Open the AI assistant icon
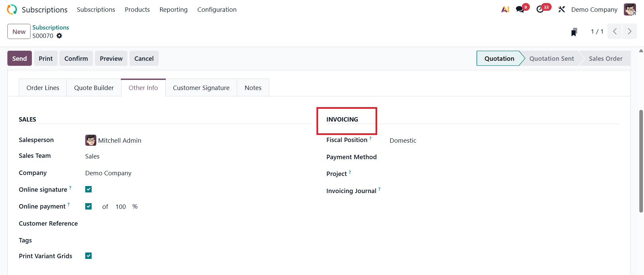This screenshot has height=275, width=644. tap(505, 9)
